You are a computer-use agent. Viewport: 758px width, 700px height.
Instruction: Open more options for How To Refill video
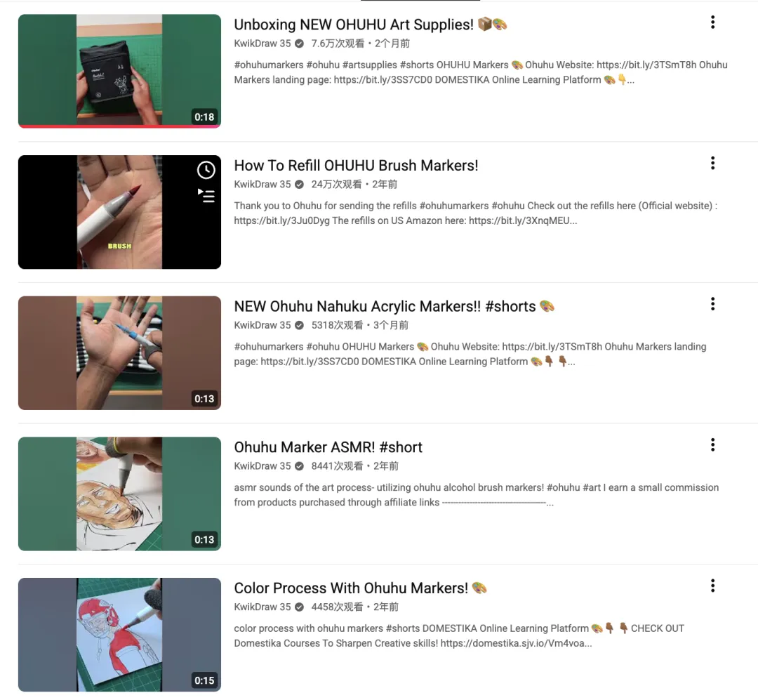coord(712,163)
